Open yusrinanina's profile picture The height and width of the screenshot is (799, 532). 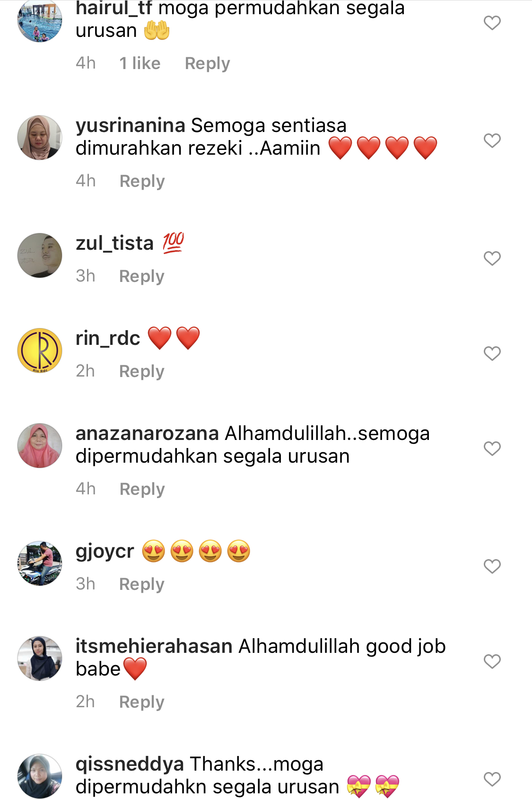tap(40, 138)
